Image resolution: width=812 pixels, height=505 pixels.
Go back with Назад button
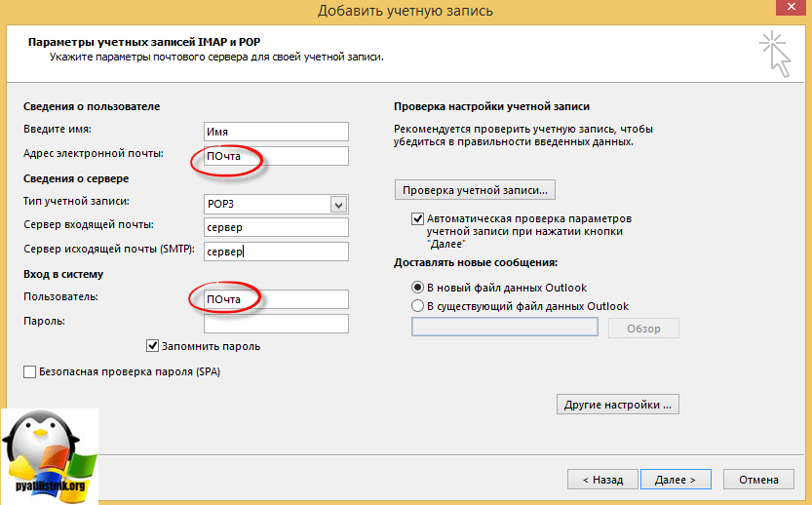point(602,480)
